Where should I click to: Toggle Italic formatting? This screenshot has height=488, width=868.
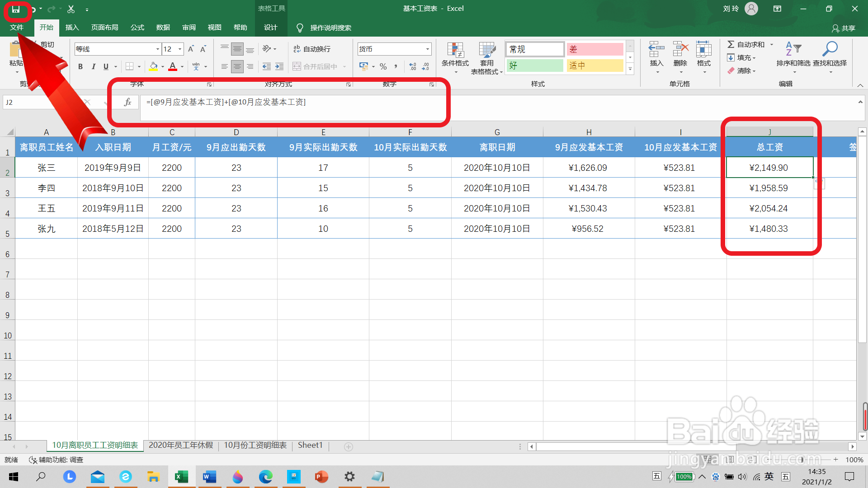click(93, 66)
